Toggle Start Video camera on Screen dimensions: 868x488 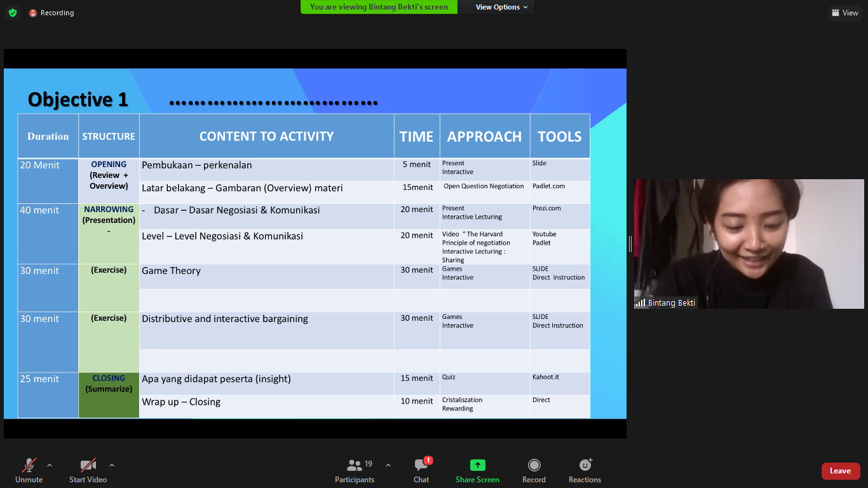(x=88, y=465)
